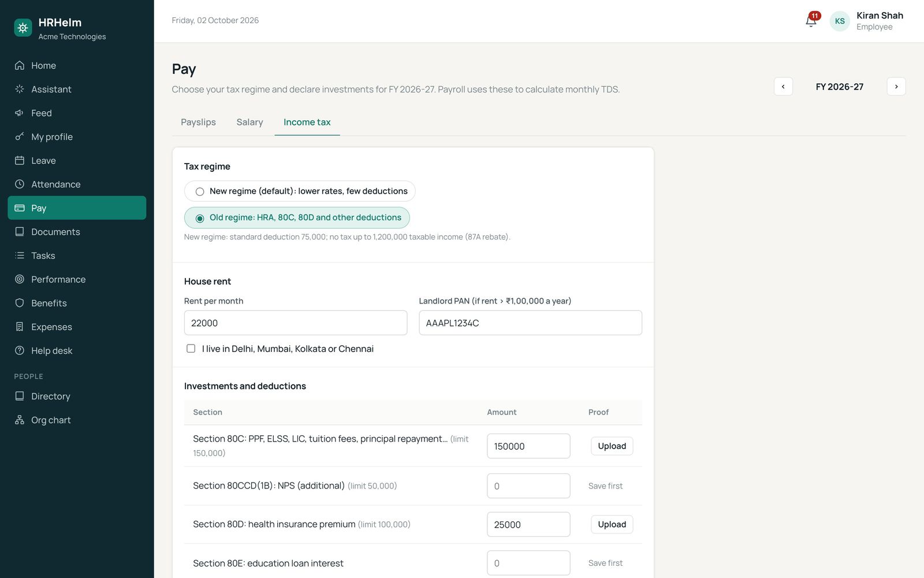Switch to the Salary tab

click(249, 122)
